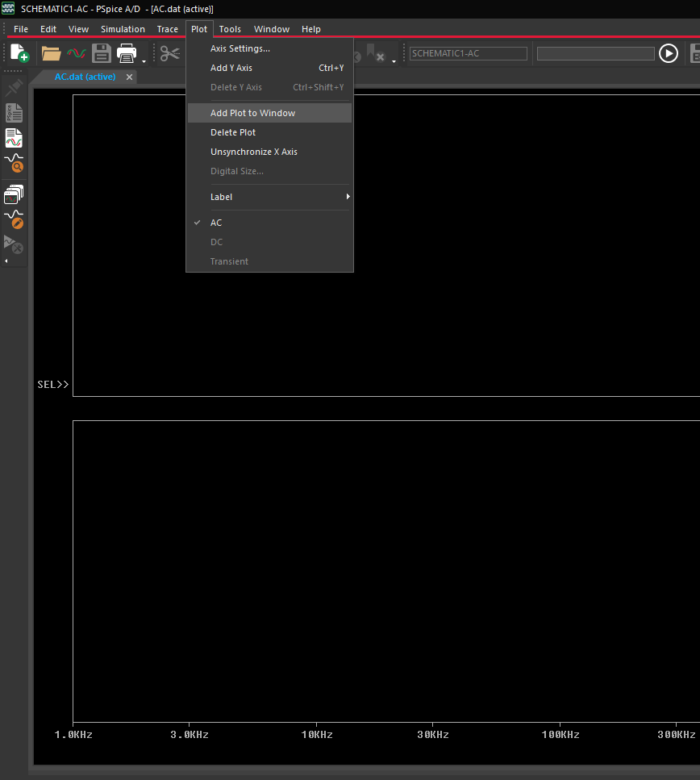Click the pushpin icon in the side toolbar
Viewport: 700px width, 780px height.
point(14,88)
